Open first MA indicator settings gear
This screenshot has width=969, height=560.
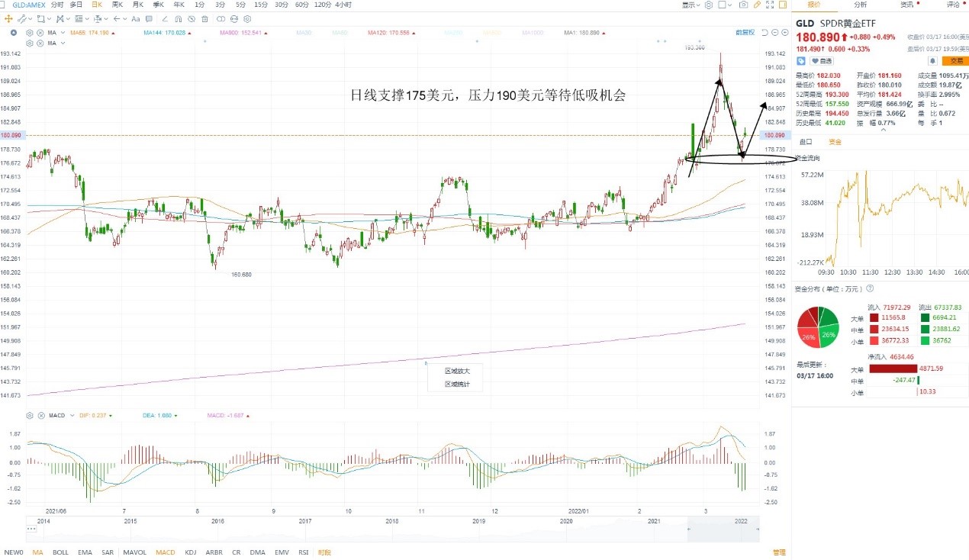point(30,33)
